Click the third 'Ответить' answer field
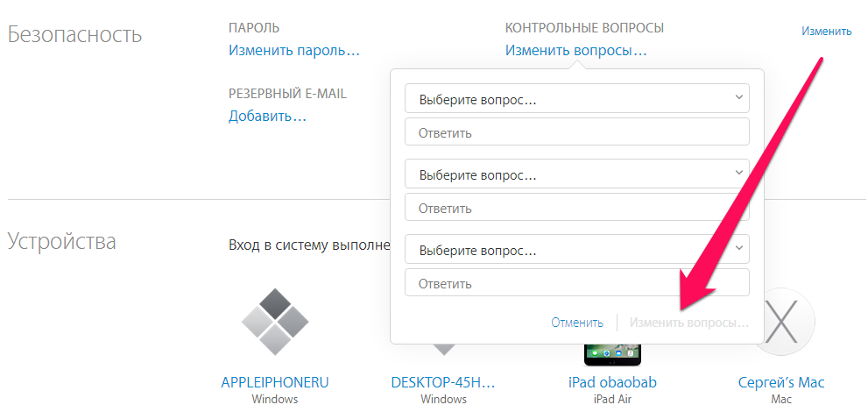 point(576,283)
